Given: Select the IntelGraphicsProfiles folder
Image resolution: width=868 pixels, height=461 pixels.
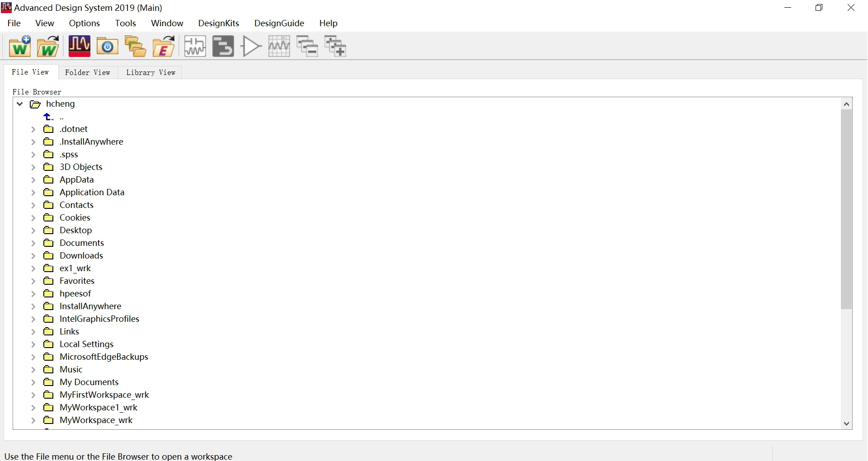Looking at the screenshot, I should (99, 319).
